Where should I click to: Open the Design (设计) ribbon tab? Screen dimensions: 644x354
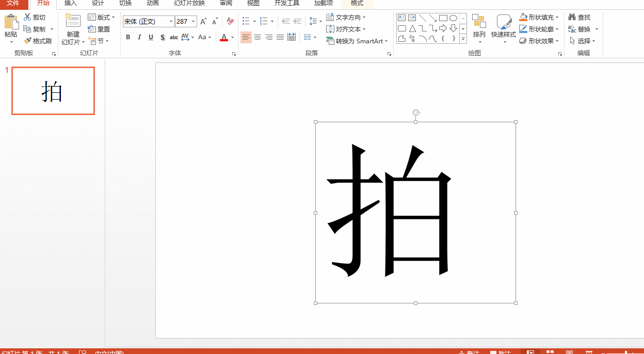[98, 3]
